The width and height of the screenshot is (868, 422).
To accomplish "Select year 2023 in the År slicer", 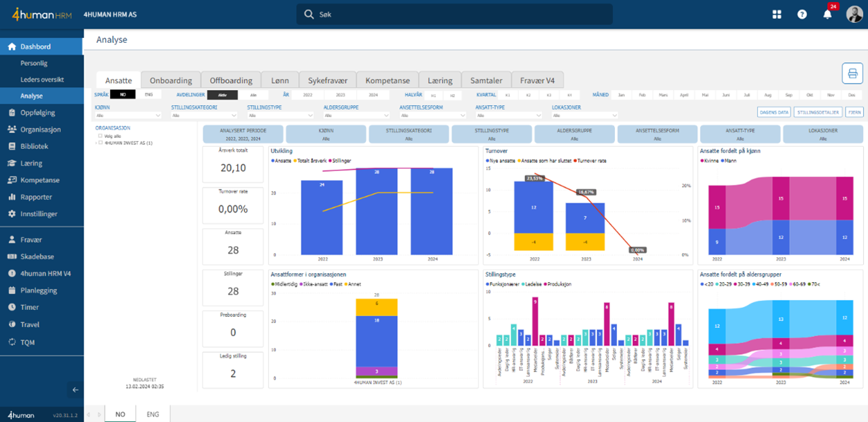I will 340,95.
